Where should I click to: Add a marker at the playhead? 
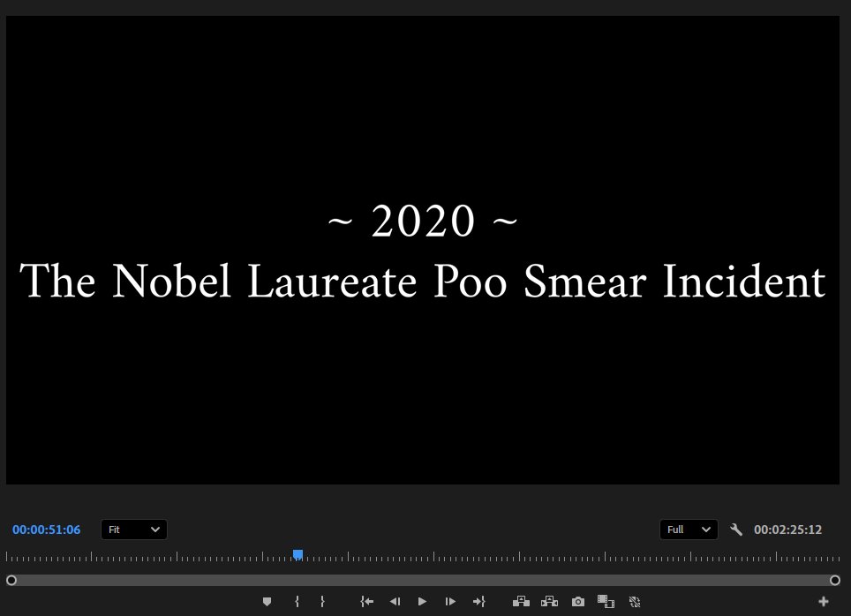[x=267, y=601]
